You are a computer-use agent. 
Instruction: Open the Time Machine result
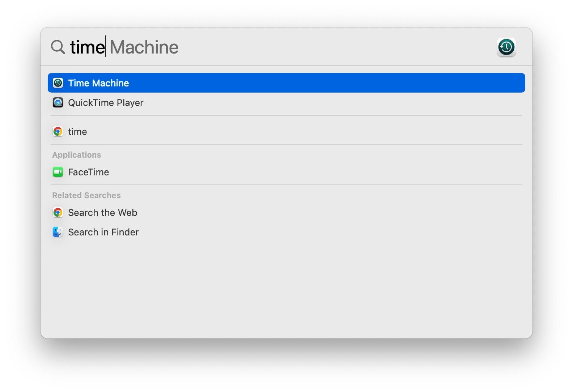pos(286,83)
